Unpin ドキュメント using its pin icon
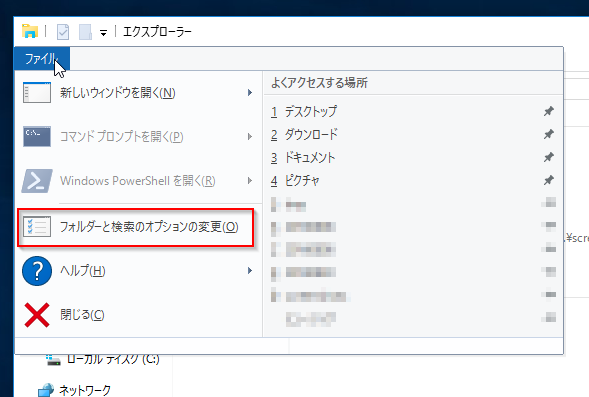Image resolution: width=589 pixels, height=397 pixels. pyautogui.click(x=549, y=157)
